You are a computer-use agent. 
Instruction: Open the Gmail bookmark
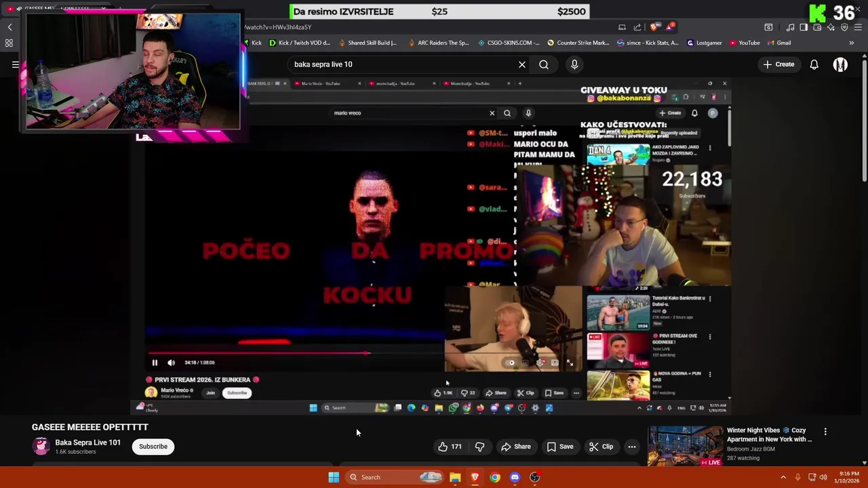tap(779, 43)
